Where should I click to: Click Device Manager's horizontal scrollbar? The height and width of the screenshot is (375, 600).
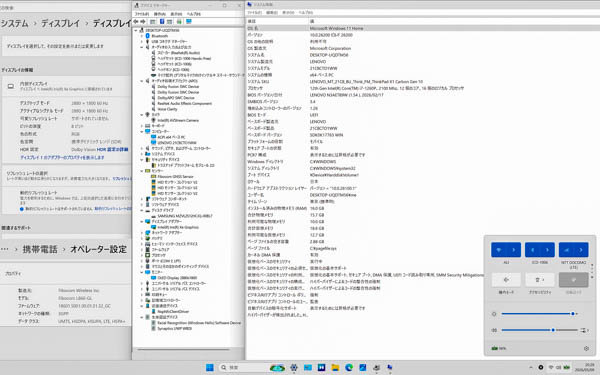click(x=183, y=349)
